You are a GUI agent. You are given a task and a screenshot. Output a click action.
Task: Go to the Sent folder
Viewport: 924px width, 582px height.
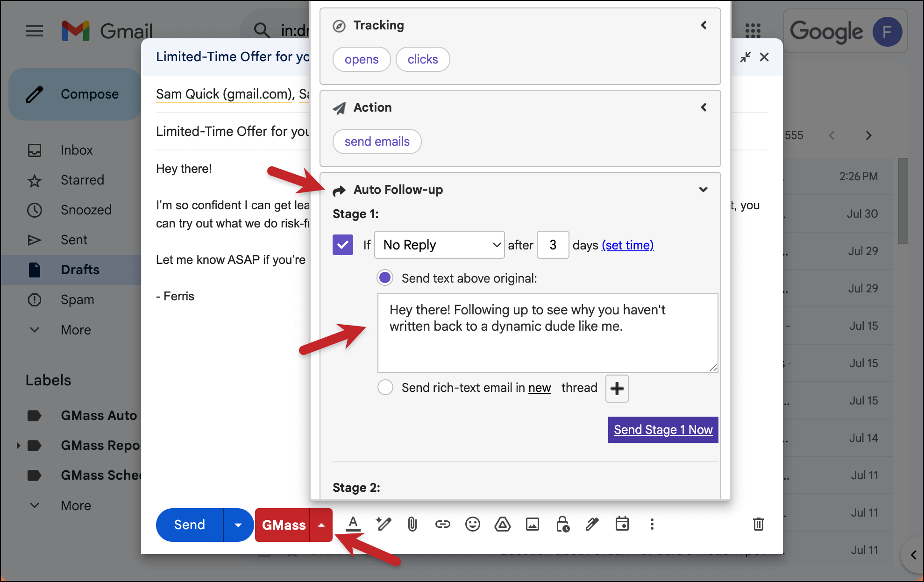(74, 240)
